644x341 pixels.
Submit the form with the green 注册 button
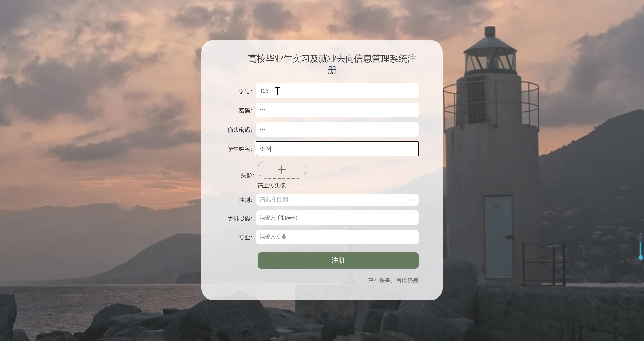[x=338, y=261]
